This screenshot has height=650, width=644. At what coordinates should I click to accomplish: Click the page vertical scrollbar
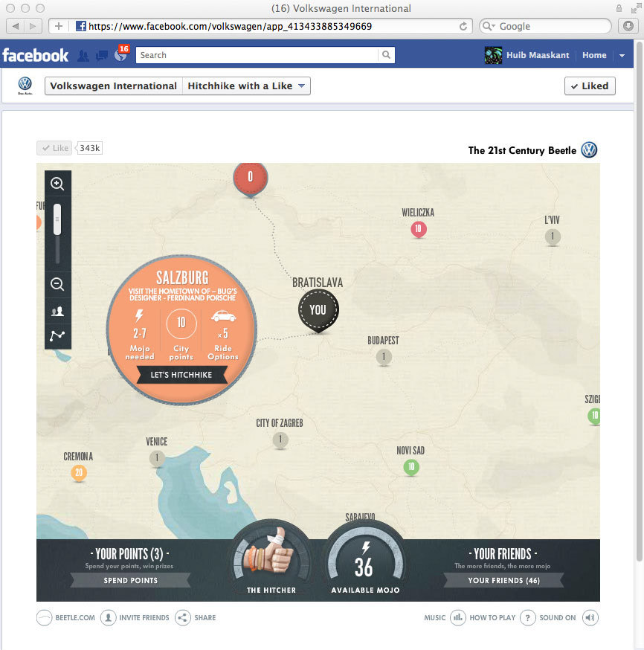click(x=639, y=300)
